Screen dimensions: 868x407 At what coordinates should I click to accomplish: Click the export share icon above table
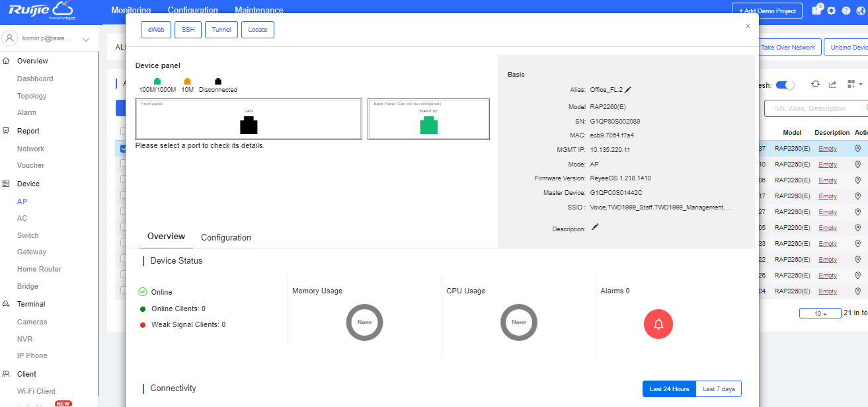click(x=833, y=85)
